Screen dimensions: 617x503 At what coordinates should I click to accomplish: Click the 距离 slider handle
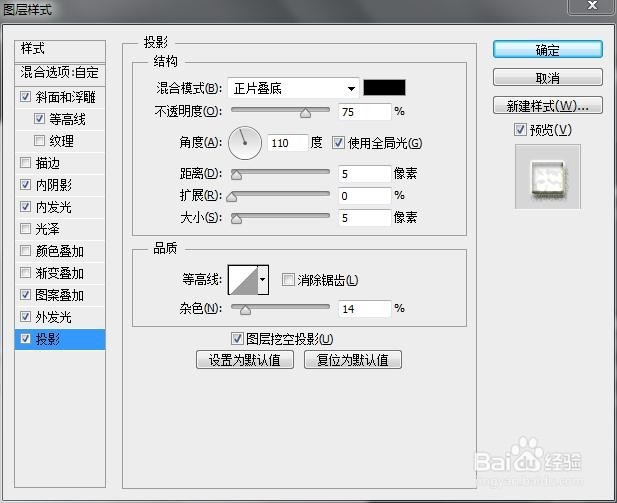(236, 175)
